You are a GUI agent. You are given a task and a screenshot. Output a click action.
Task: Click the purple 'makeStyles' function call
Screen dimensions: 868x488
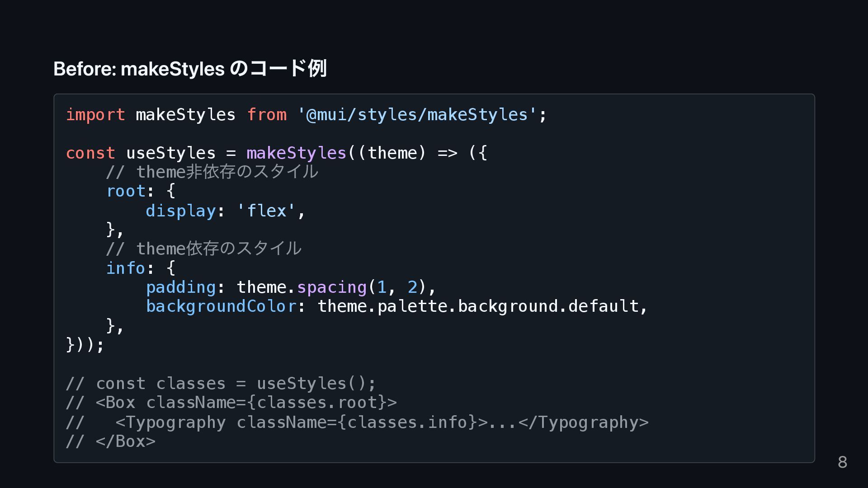pos(296,153)
